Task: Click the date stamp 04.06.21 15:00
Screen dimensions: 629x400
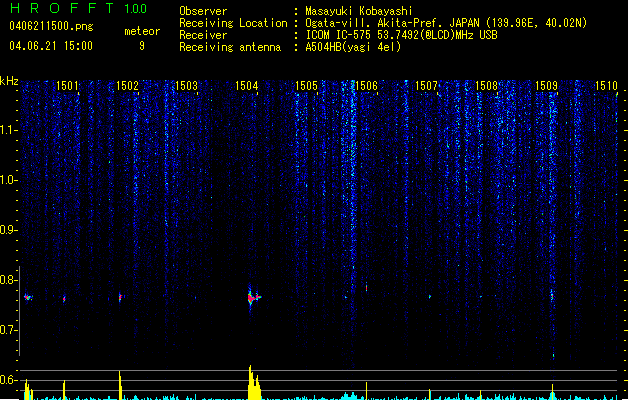Action: 51,46
